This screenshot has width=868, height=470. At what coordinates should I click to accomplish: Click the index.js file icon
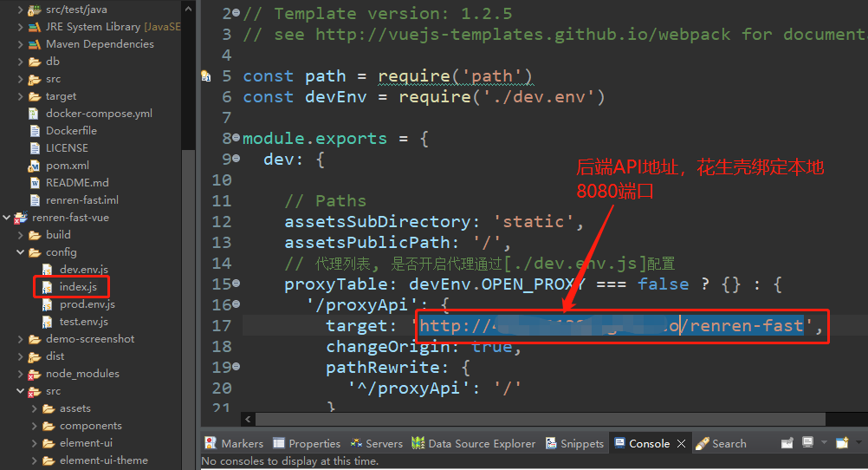coord(49,287)
